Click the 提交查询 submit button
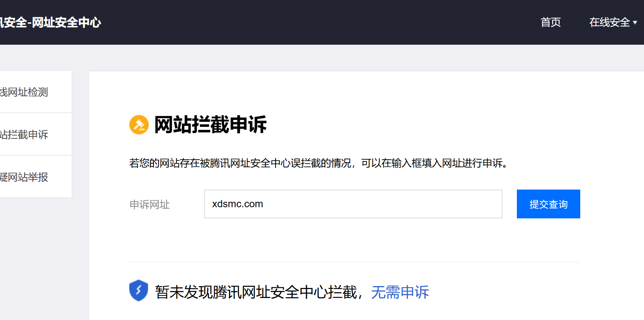This screenshot has width=644, height=320. [548, 204]
